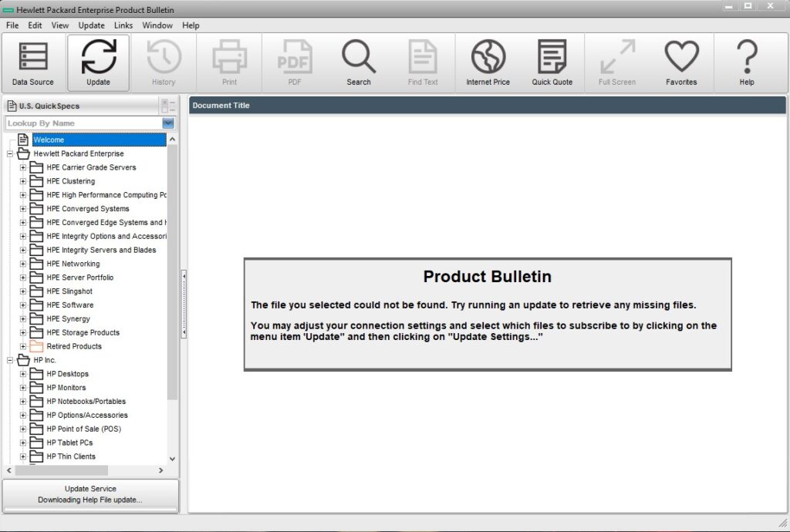Image resolution: width=790 pixels, height=532 pixels.
Task: Open the Lookup By Name dropdown arrow
Action: [168, 123]
